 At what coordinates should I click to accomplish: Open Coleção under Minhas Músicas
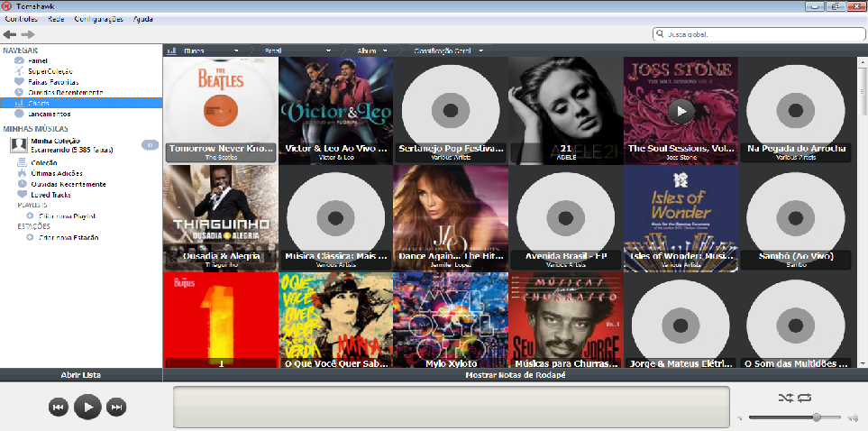(44, 163)
